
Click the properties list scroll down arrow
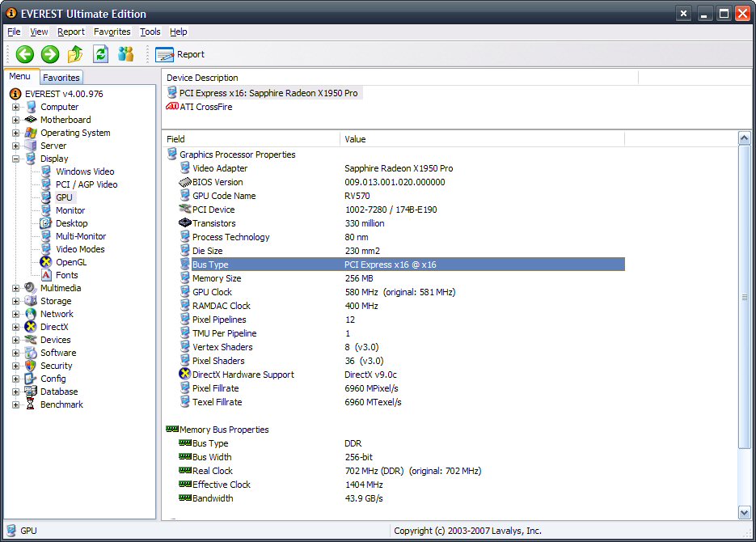744,513
